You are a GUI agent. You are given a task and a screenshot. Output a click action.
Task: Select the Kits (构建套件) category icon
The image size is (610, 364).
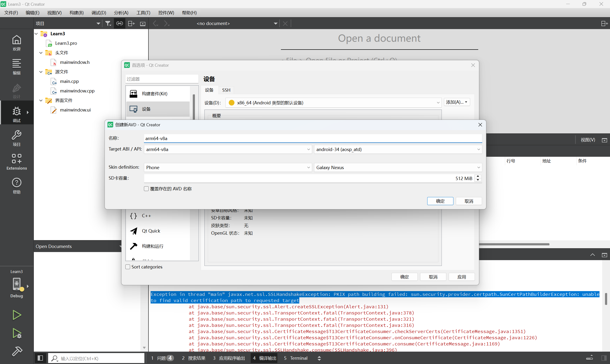click(133, 94)
